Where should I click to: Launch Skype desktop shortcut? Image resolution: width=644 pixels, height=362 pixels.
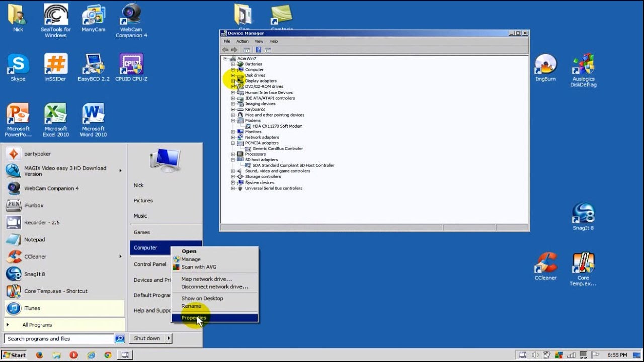[18, 68]
